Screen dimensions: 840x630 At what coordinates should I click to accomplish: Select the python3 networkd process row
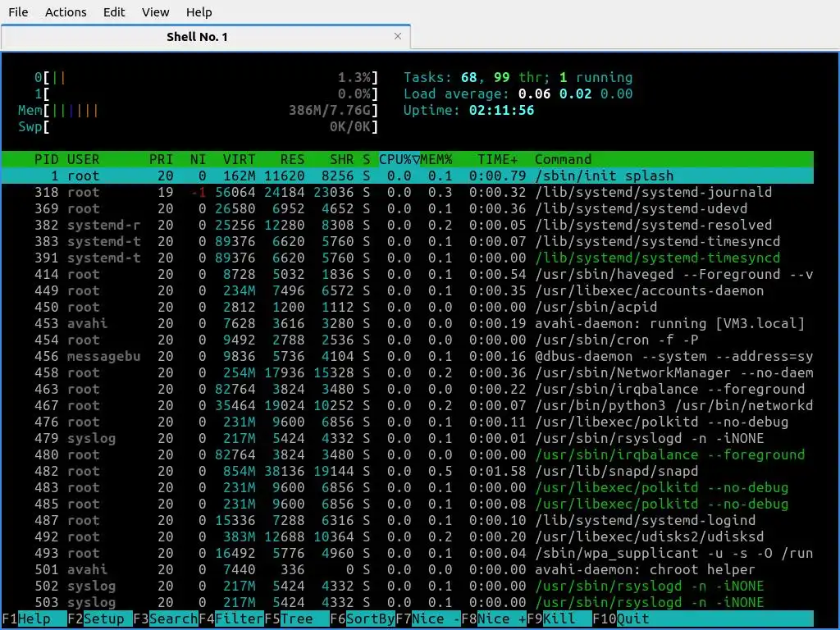[408, 405]
